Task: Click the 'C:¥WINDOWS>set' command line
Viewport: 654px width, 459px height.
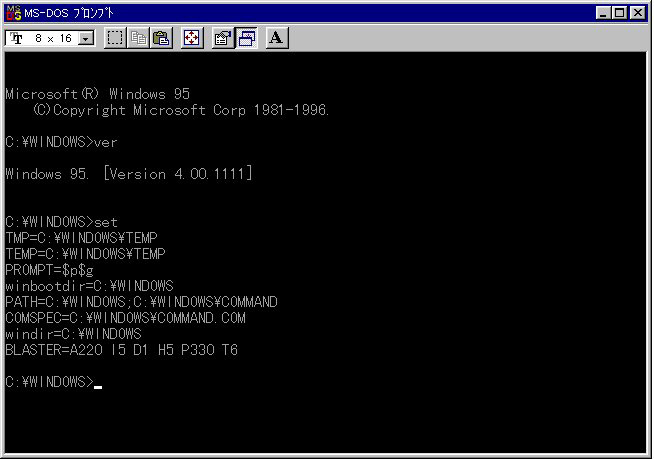Action: [x=61, y=222]
